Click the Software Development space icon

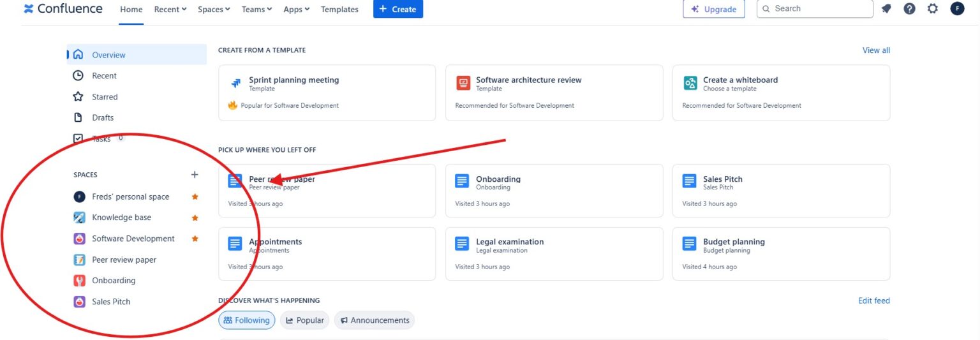pyautogui.click(x=79, y=239)
